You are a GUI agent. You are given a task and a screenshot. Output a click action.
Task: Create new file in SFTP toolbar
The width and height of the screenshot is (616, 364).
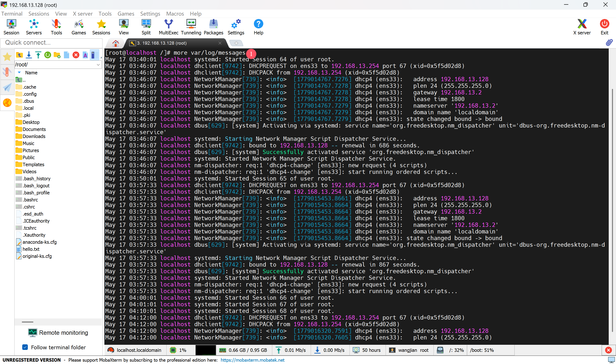[67, 55]
